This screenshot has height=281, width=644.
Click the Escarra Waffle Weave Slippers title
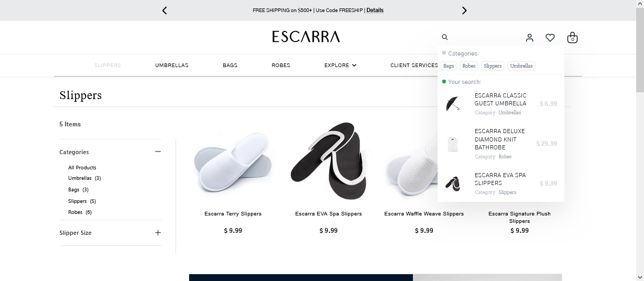point(424,214)
